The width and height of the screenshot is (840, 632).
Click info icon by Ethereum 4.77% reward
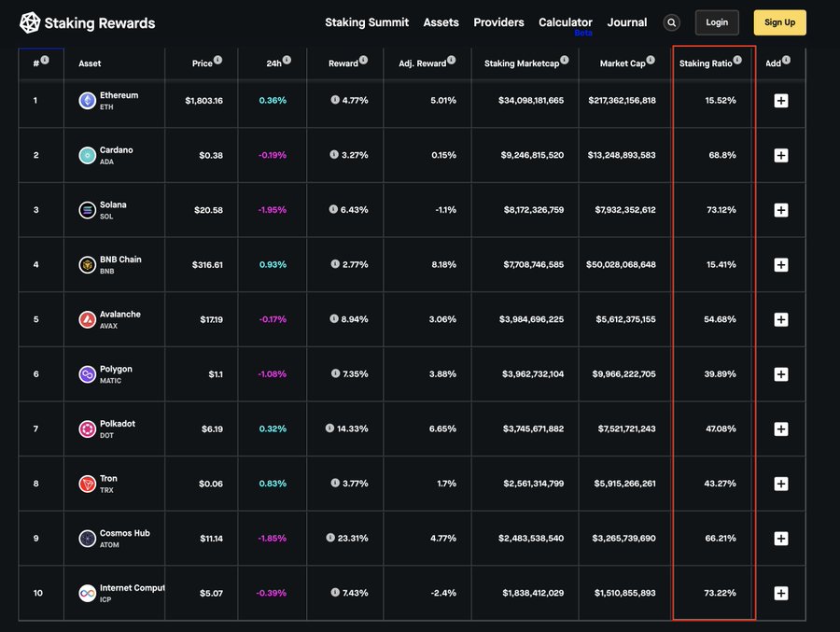[335, 100]
